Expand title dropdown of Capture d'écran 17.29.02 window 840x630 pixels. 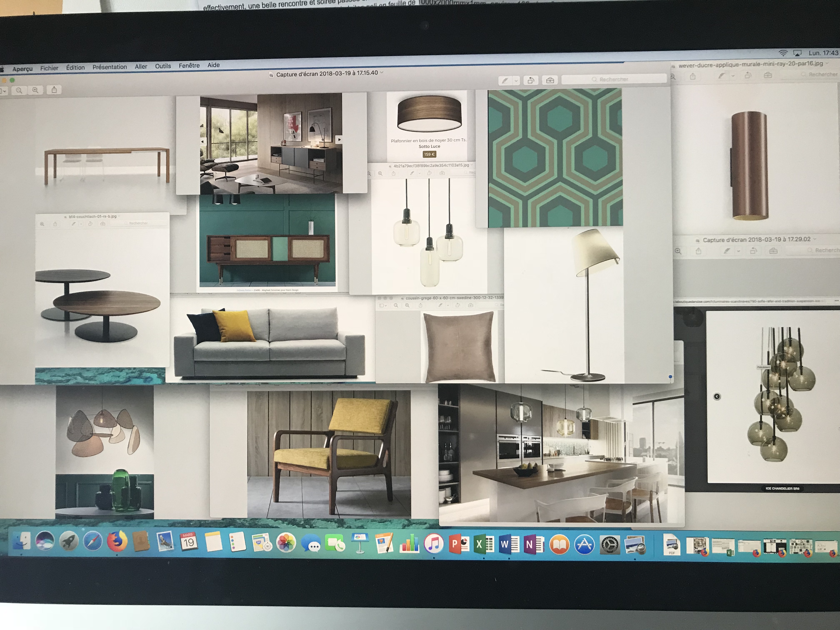[815, 239]
